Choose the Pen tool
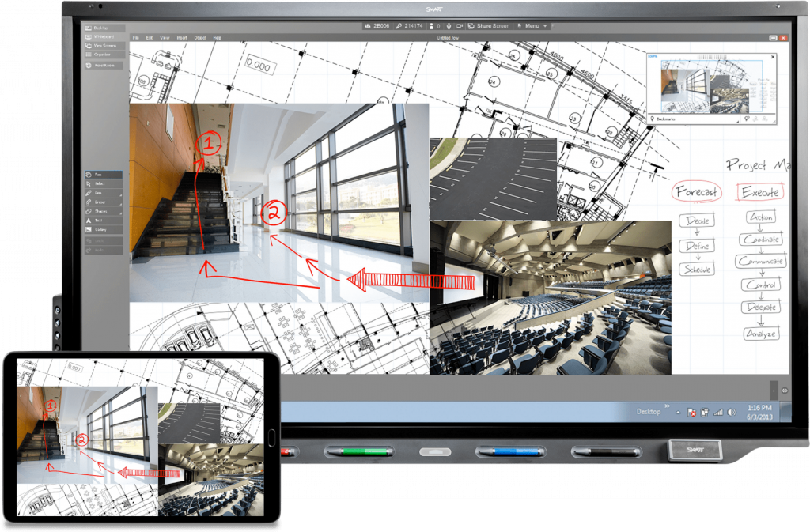 pyautogui.click(x=103, y=193)
